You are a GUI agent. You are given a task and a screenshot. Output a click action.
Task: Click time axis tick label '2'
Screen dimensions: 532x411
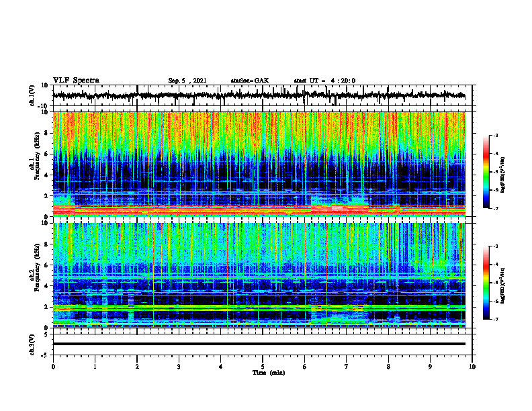[x=137, y=367]
